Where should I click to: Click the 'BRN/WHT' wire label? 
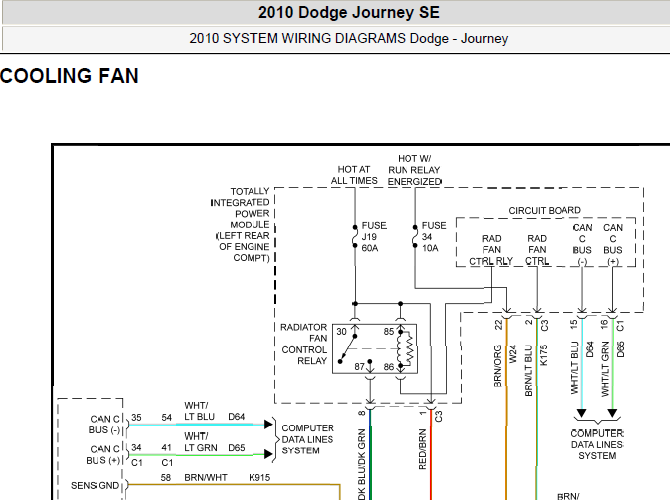point(206,477)
